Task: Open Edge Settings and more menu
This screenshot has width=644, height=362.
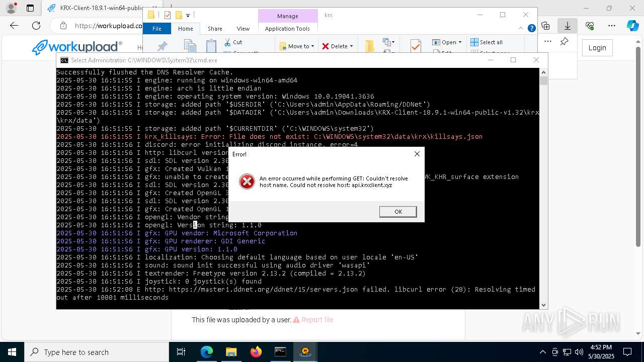Action: [612, 26]
